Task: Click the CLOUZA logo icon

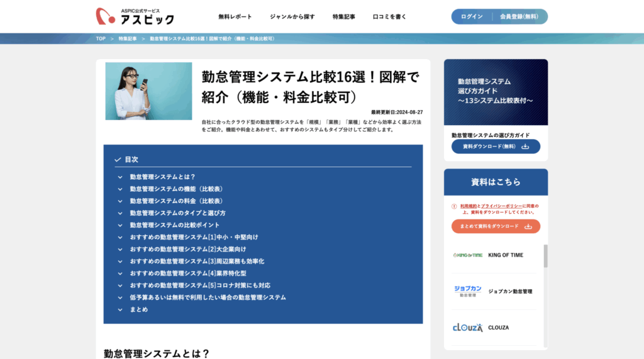Action: (467, 328)
